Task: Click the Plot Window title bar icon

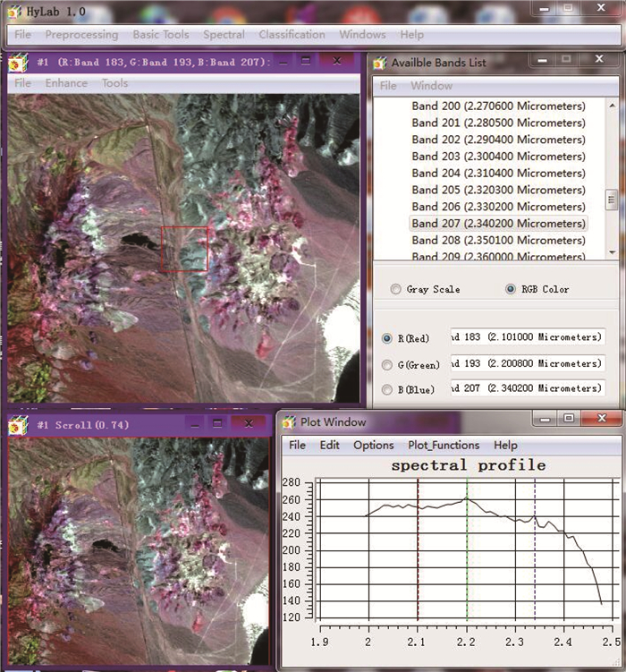Action: [288, 421]
